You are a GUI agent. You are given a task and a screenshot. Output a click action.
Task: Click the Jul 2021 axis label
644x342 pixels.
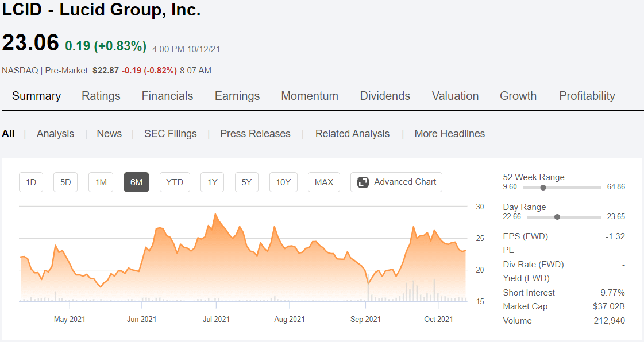point(216,319)
